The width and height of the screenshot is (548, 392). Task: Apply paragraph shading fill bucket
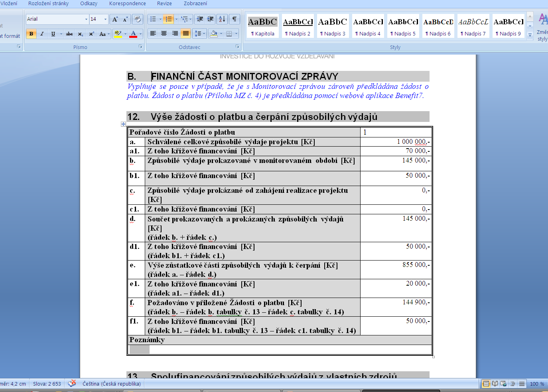(214, 34)
